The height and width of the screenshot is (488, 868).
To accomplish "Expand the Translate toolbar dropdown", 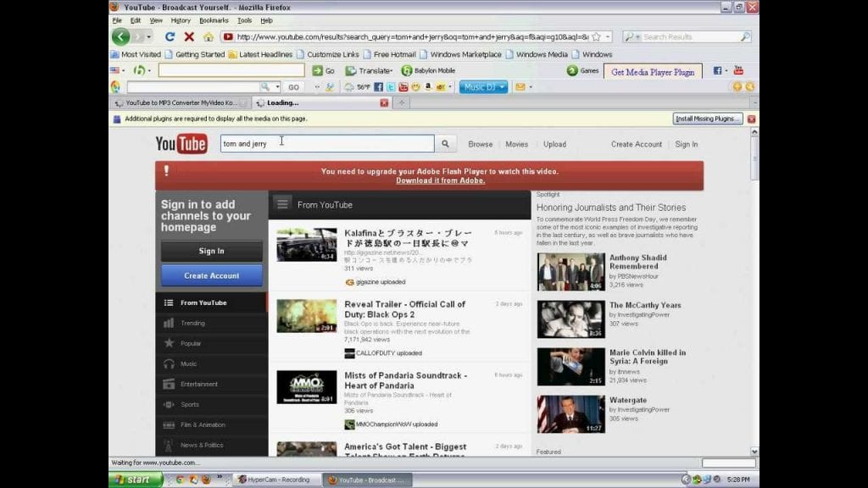I will [370, 71].
